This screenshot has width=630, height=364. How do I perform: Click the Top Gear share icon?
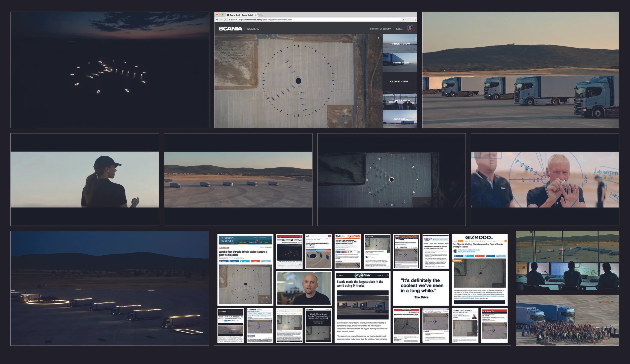tap(383, 275)
